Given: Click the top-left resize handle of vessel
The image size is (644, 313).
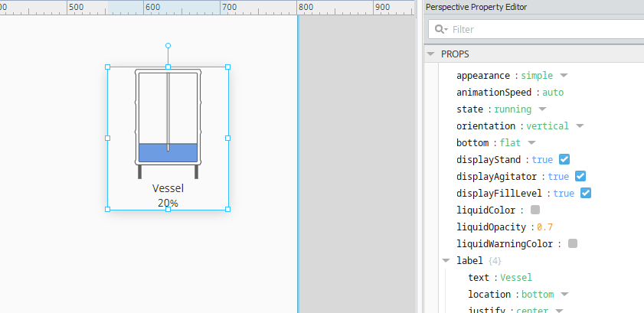Looking at the screenshot, I should pyautogui.click(x=108, y=67).
